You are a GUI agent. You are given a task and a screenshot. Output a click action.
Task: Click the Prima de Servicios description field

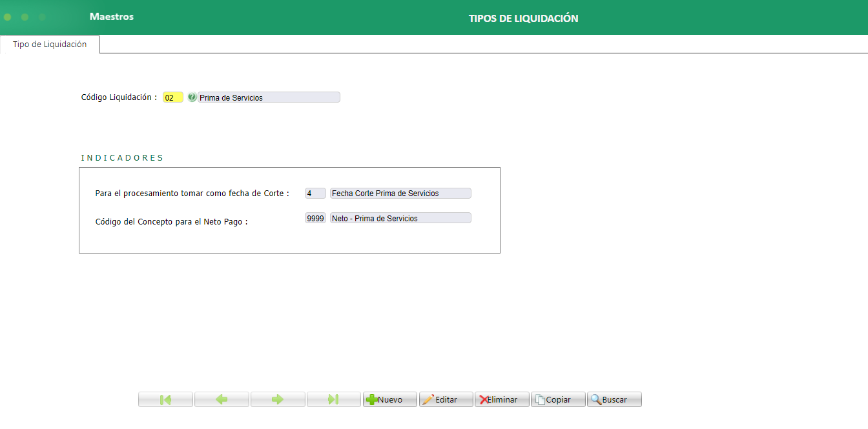(269, 97)
